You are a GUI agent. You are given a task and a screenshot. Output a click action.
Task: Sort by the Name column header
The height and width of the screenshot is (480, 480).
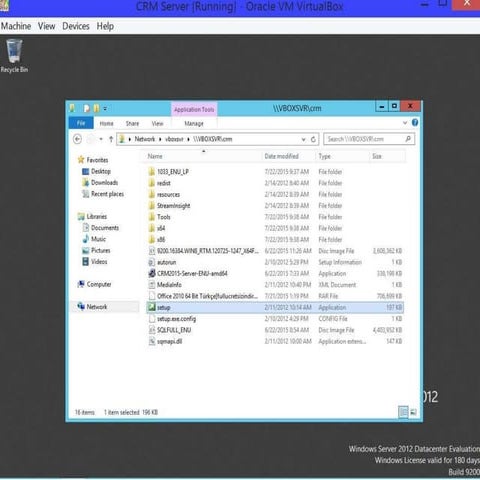155,156
